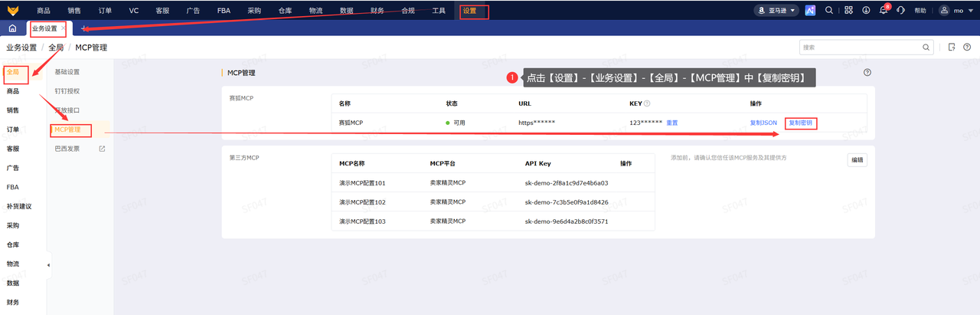Add a new tab with plus icon
Image resolution: width=980 pixels, height=315 pixels.
(x=83, y=28)
